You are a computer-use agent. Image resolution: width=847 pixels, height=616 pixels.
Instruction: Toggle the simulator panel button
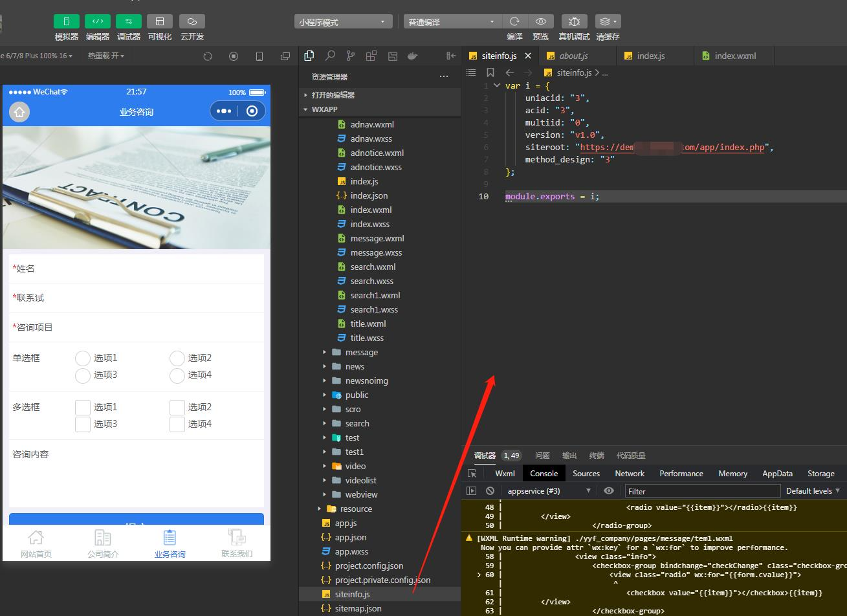(67, 21)
